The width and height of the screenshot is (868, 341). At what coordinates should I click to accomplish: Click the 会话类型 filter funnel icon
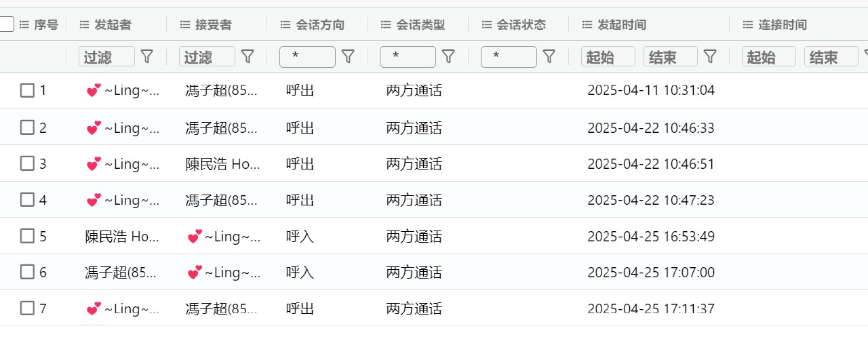(x=448, y=57)
